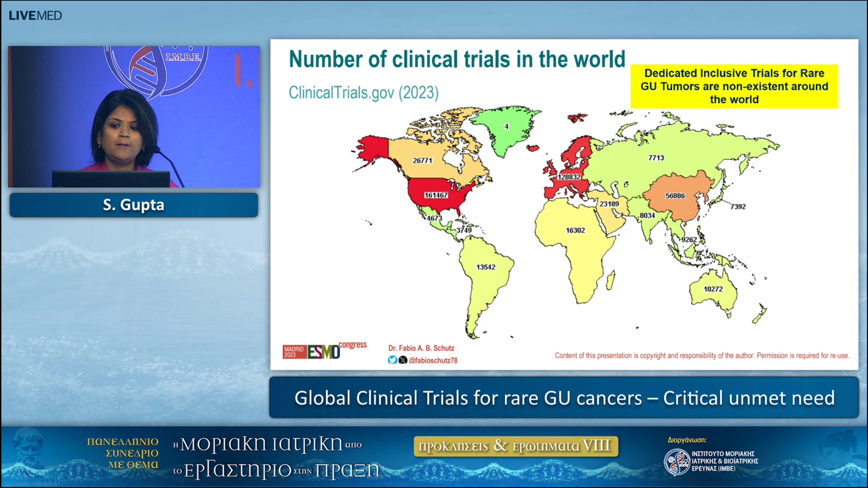Click the 16302 value on Africa
868x488 pixels.
(575, 230)
